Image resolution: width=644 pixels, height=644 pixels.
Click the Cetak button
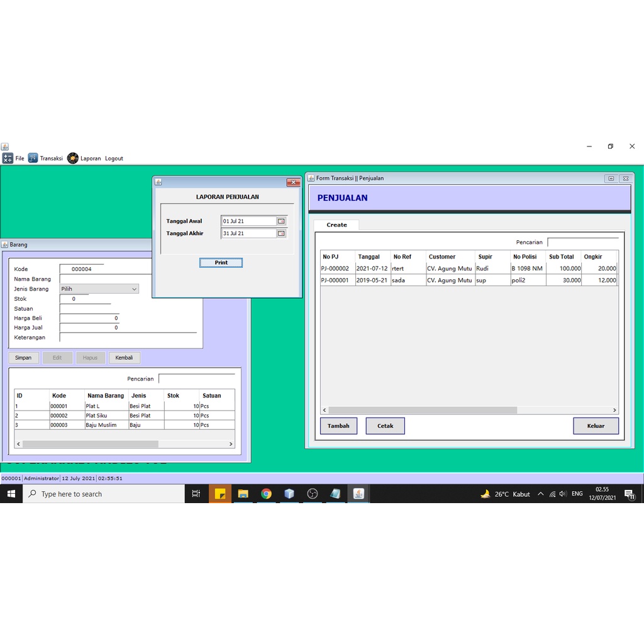tap(385, 426)
